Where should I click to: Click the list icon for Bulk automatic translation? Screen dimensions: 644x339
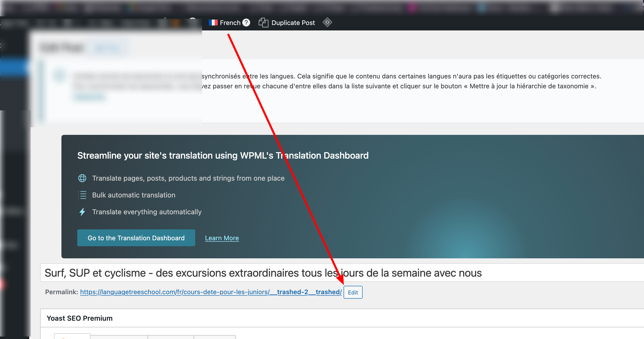[x=82, y=195]
